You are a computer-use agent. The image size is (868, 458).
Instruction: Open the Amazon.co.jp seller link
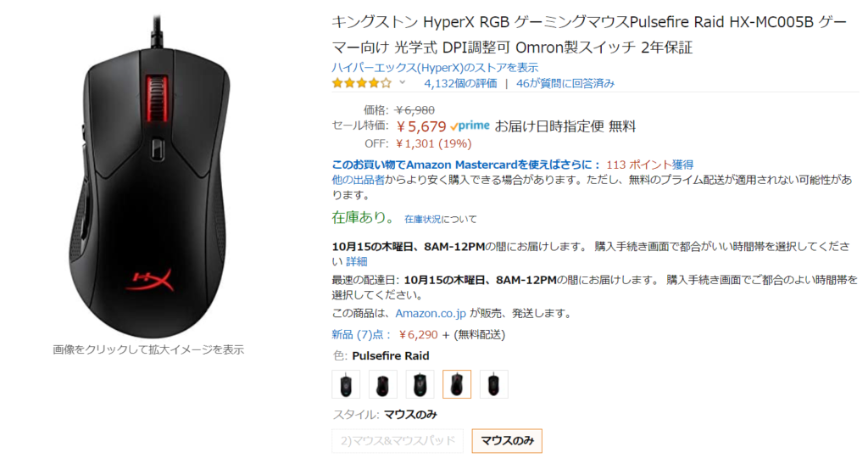(431, 314)
